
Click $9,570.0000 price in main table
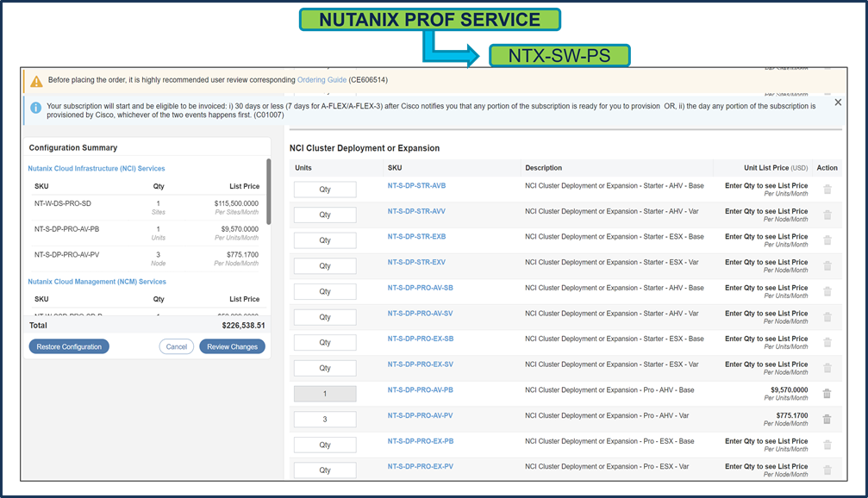(x=789, y=389)
